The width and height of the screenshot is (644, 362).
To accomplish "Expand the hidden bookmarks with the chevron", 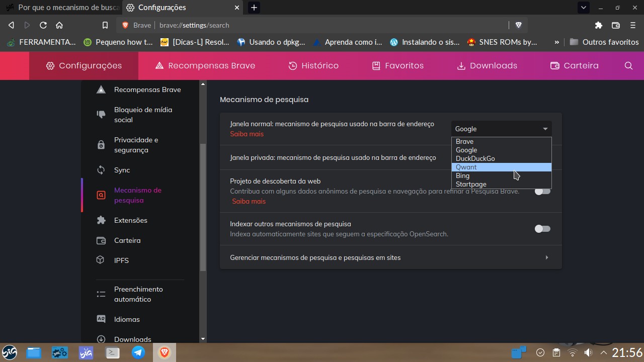I will pyautogui.click(x=556, y=42).
